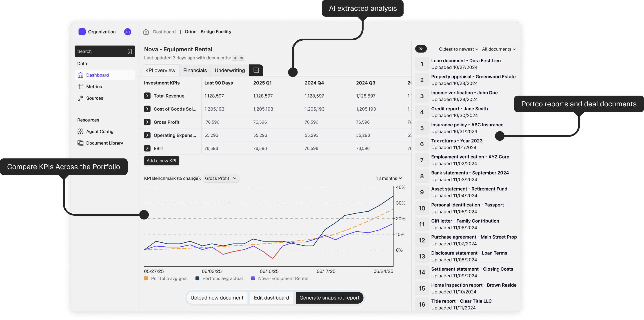This screenshot has width=644, height=320.
Task: Click the Dashboard house icon in sidebar
Action: (x=80, y=75)
